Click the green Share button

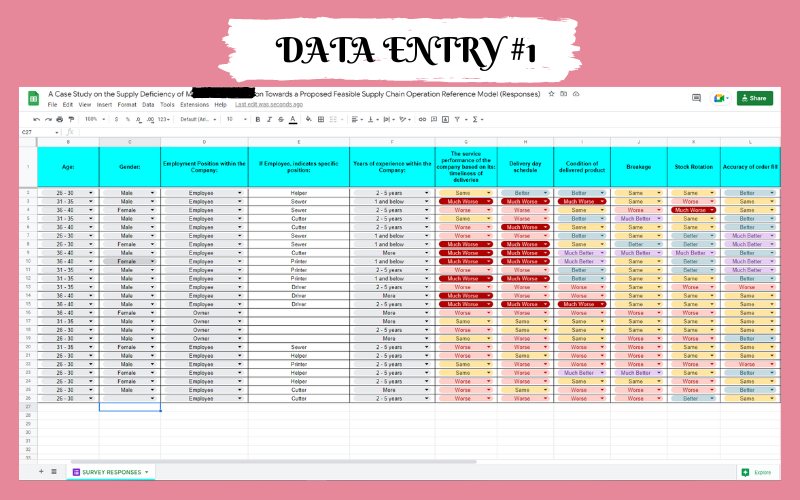coord(755,98)
